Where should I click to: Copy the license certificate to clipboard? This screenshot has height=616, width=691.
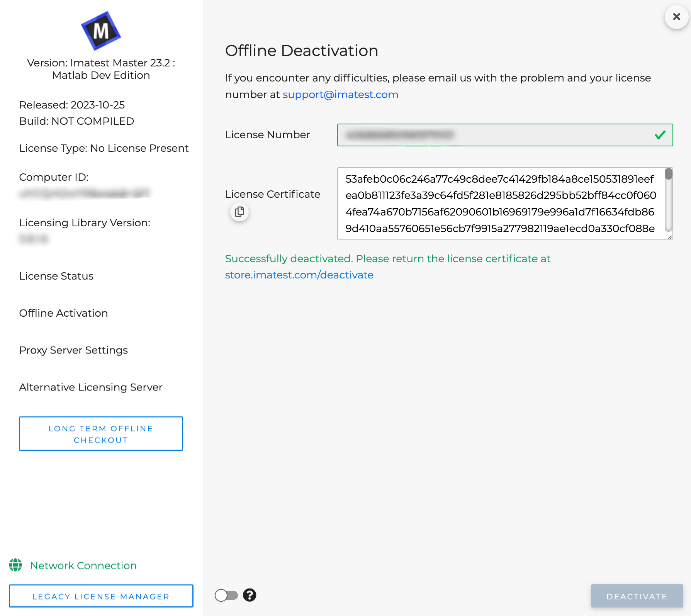239,212
